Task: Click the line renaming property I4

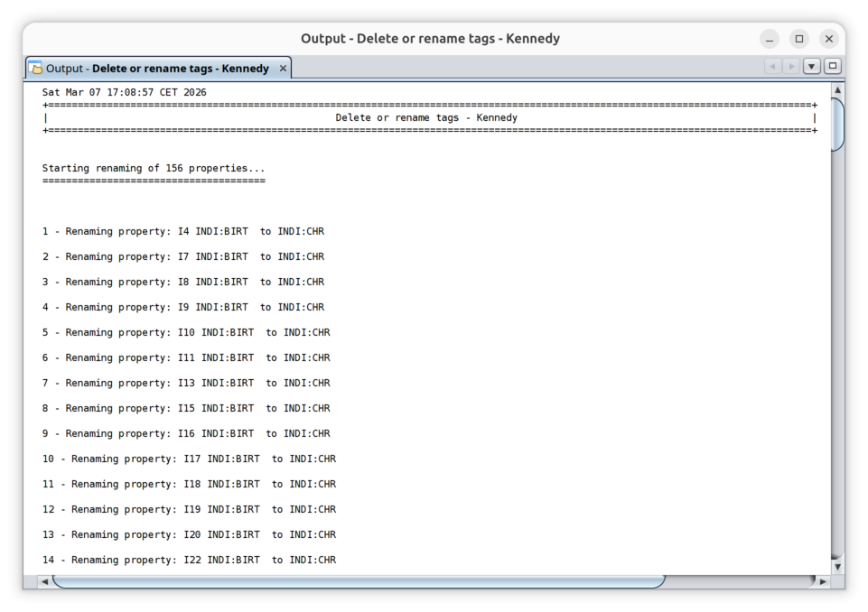Action: pos(182,232)
